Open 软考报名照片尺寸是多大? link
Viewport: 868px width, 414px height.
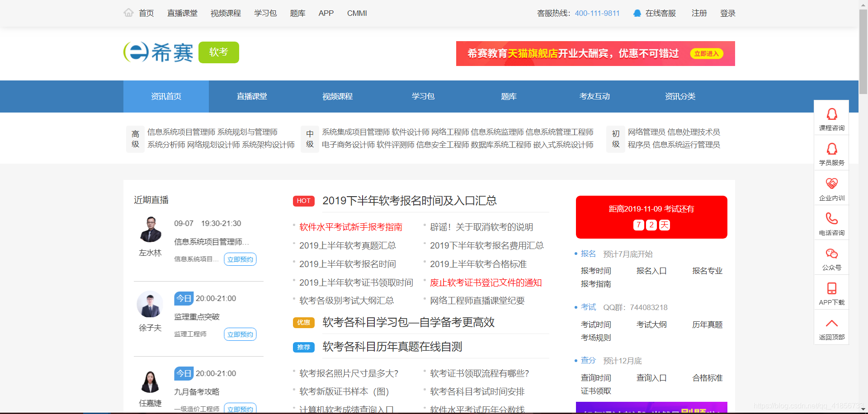point(349,373)
